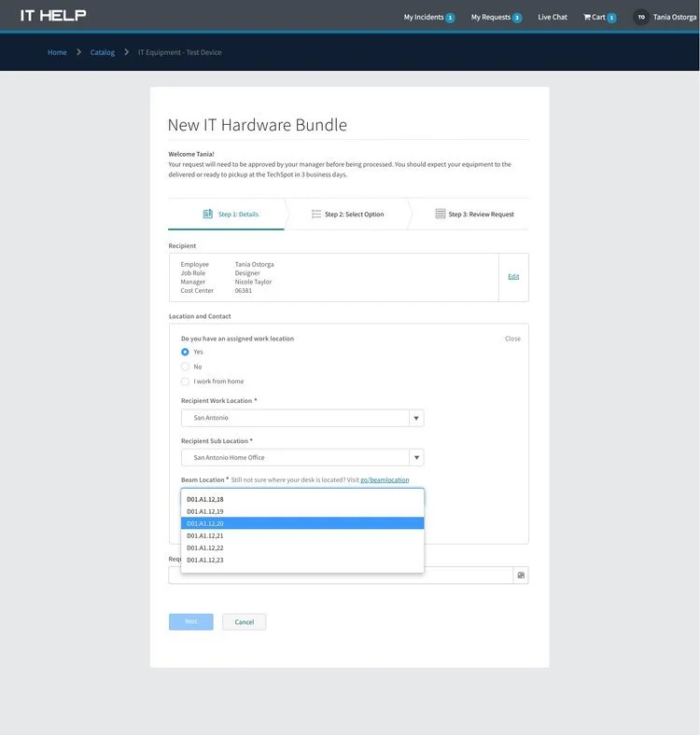
Task: Choose I work from home option
Action: [x=185, y=381]
